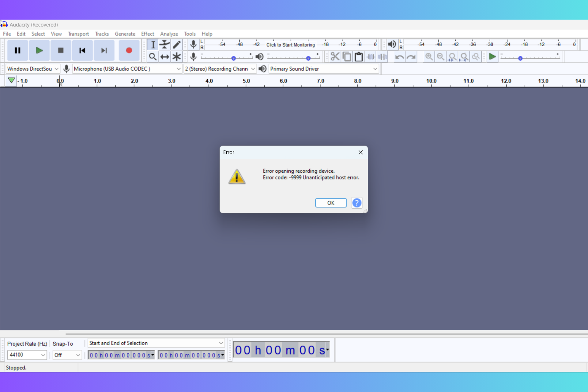Click the playback meter speaker icon

(x=392, y=45)
